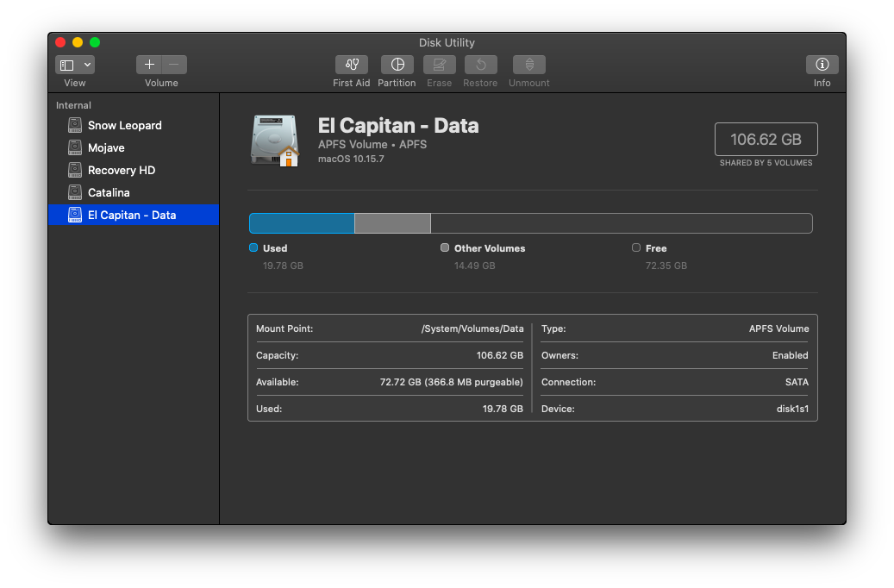Click the APFS Volume type value
Image resolution: width=894 pixels, height=588 pixels.
click(778, 328)
